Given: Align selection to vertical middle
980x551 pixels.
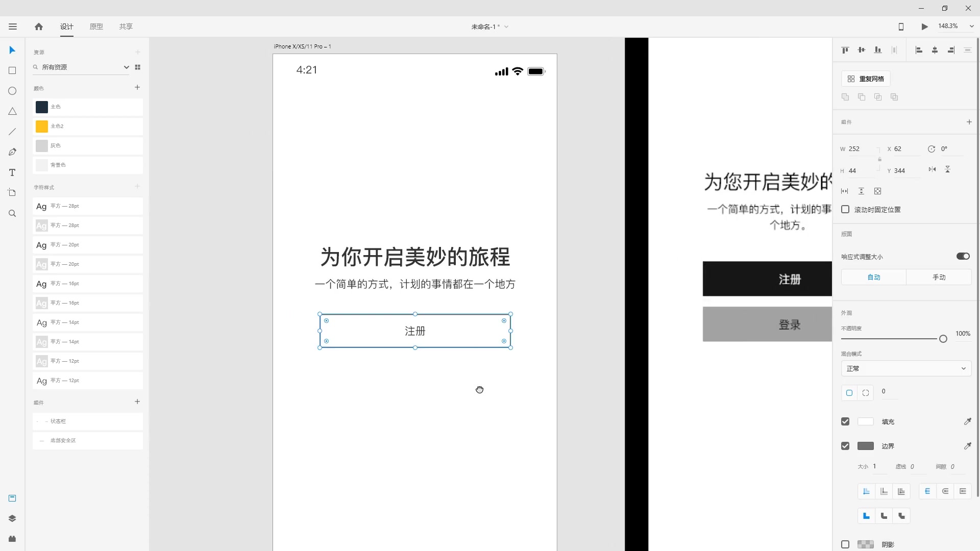Looking at the screenshot, I should point(862,50).
